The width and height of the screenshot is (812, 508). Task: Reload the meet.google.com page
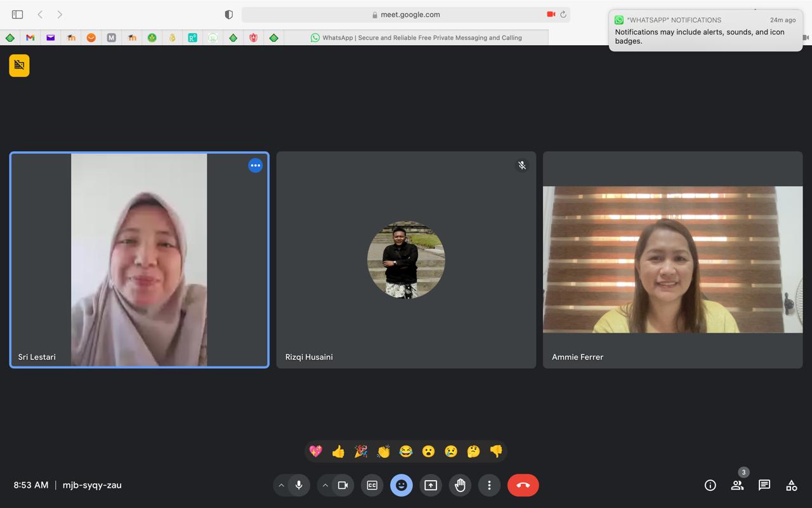coord(563,14)
